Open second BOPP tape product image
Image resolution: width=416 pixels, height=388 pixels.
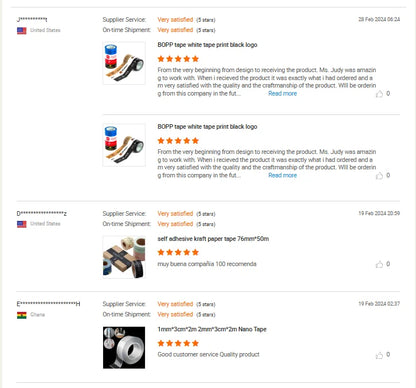pos(124,145)
